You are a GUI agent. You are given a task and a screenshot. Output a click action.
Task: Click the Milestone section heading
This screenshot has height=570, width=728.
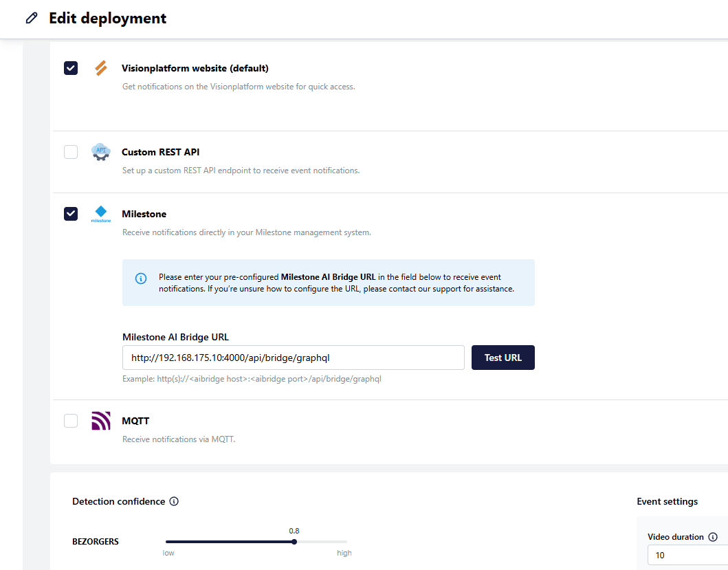pos(144,214)
